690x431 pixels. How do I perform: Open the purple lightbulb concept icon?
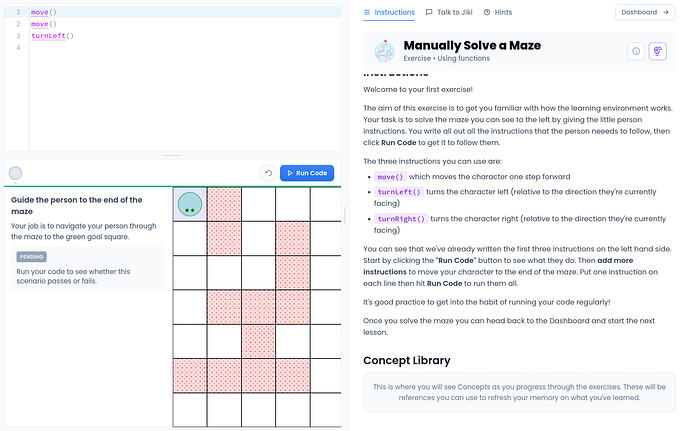pyautogui.click(x=657, y=51)
